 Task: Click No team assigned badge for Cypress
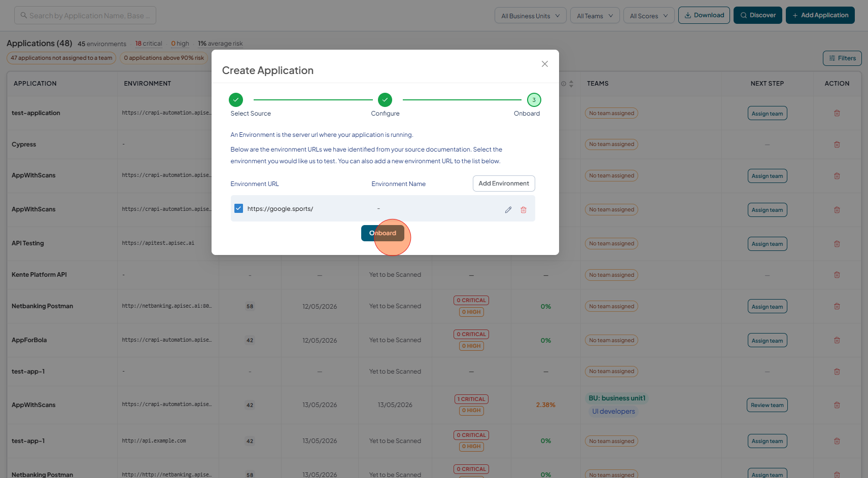(611, 144)
